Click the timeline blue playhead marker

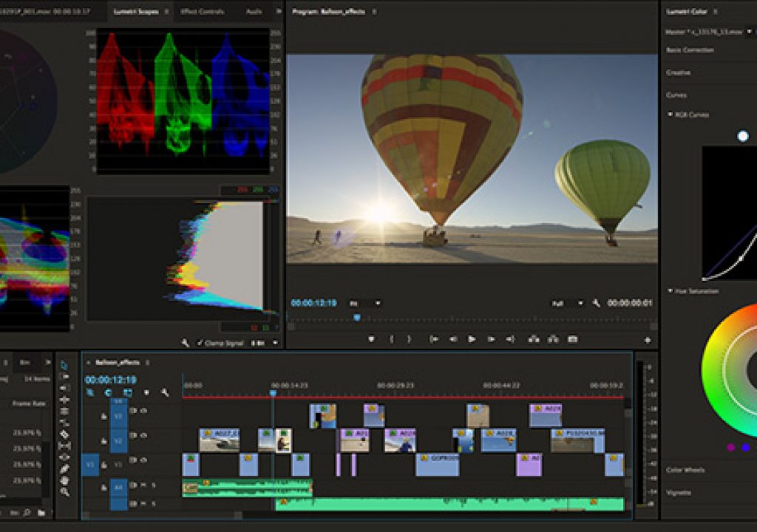[273, 393]
